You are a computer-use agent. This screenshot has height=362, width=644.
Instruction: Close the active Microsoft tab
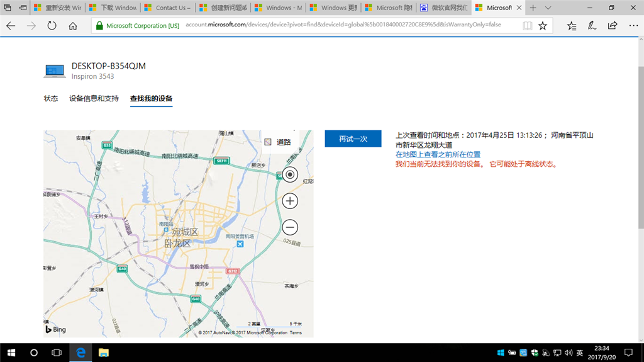(x=519, y=8)
